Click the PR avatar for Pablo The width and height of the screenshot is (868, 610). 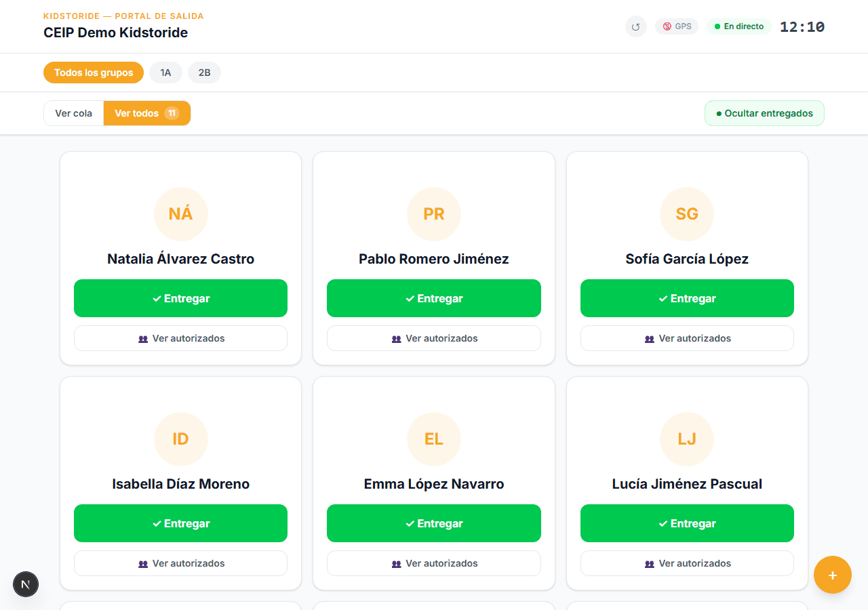pyautogui.click(x=434, y=214)
